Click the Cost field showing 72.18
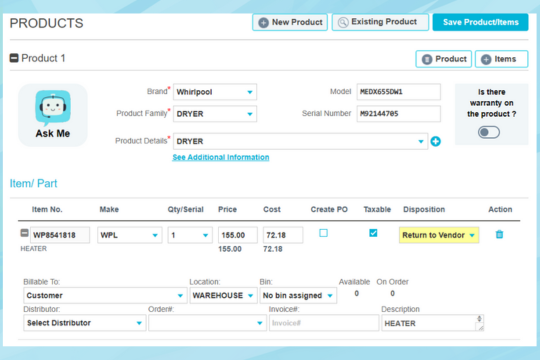 [283, 235]
